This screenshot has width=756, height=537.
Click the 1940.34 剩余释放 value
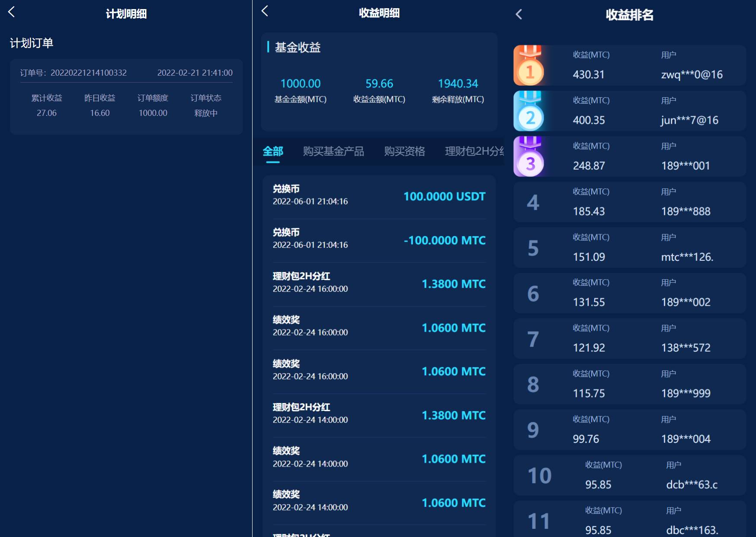point(458,83)
